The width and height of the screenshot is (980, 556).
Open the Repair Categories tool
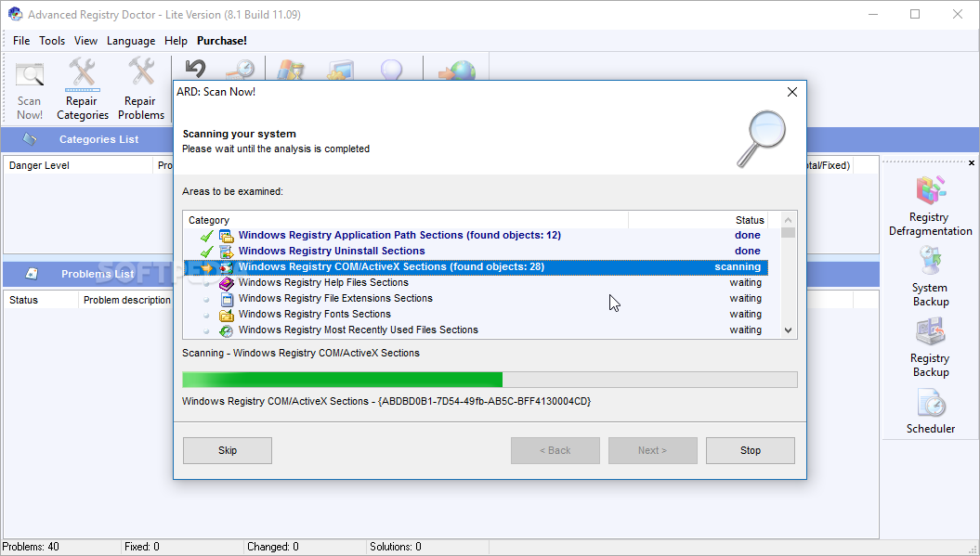click(x=83, y=89)
